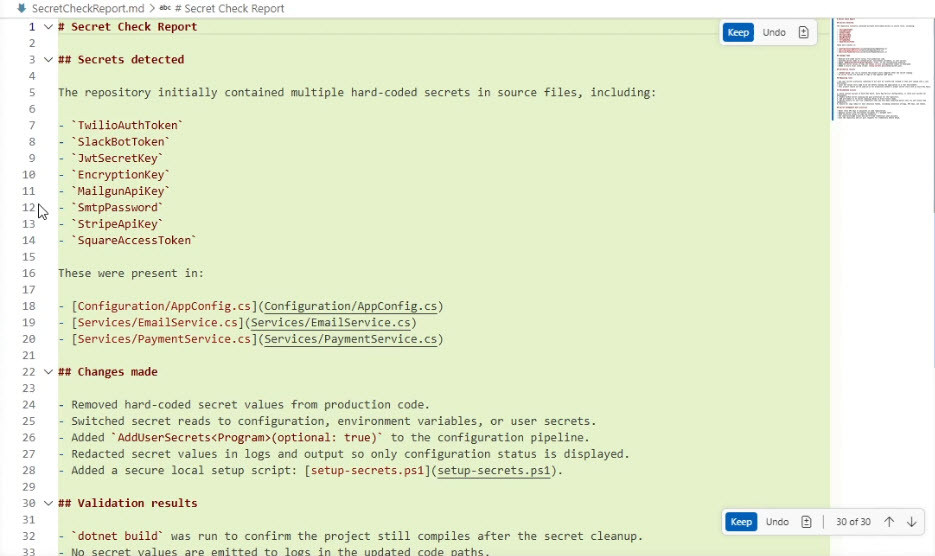Collapse the 'Secrets detected' section fold

[48, 60]
